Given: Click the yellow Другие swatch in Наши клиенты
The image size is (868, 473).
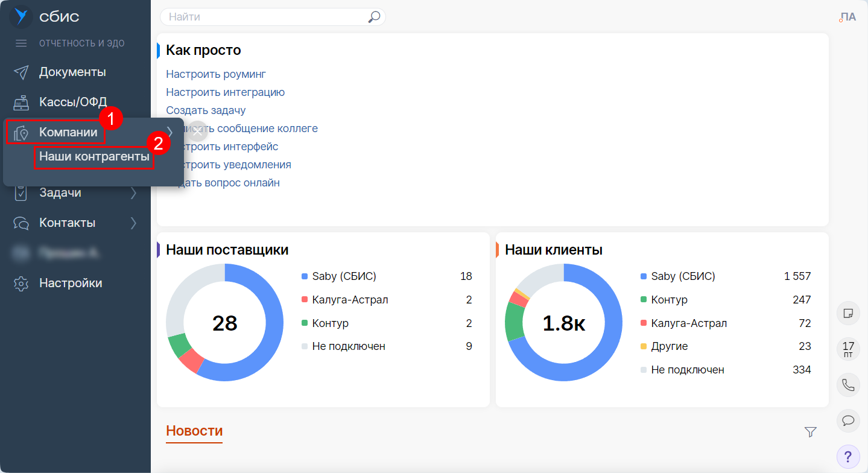Looking at the screenshot, I should [644, 346].
